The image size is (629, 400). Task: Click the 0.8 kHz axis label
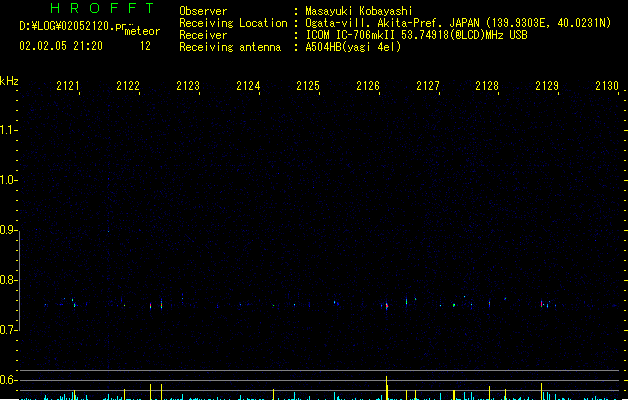[7, 280]
